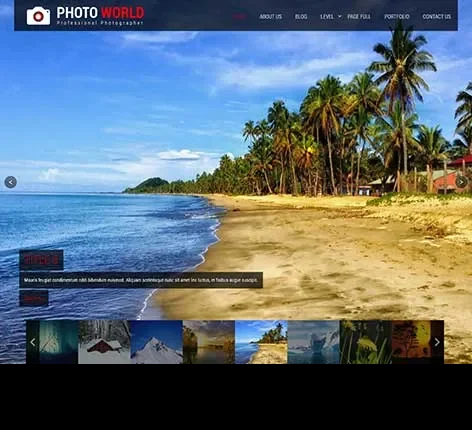
Task: Open the red Home menu item
Action: coord(239,16)
